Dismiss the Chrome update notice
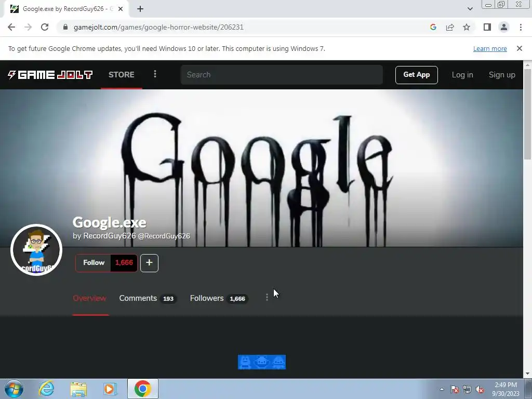The height and width of the screenshot is (399, 532). (519, 48)
